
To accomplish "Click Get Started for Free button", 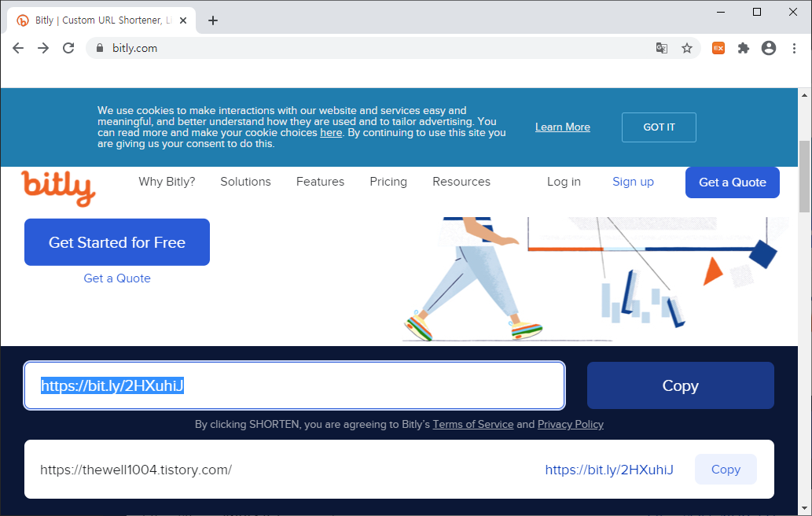I will [x=117, y=242].
